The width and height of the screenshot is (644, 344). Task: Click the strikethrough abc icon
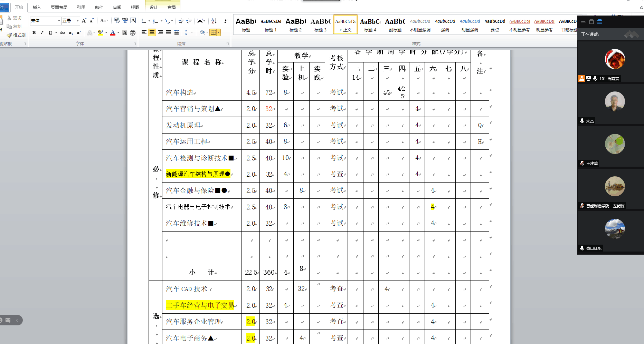[63, 33]
